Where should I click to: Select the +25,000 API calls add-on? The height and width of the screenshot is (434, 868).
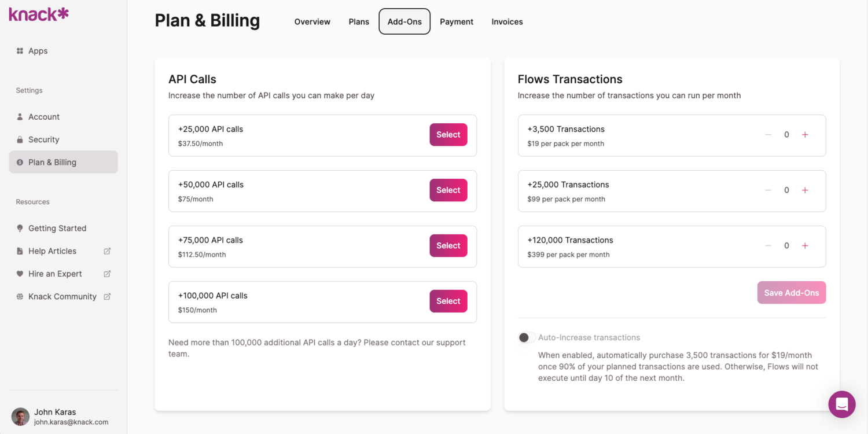click(448, 135)
